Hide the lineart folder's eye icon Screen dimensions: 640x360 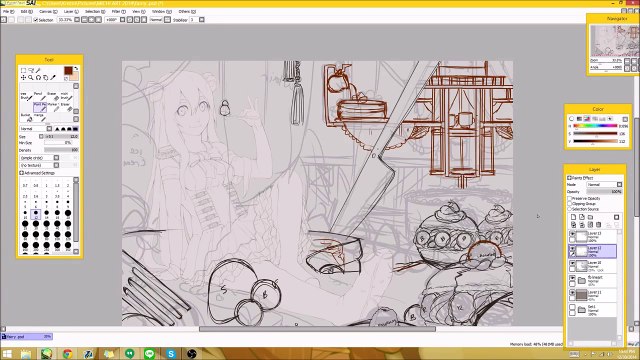pyautogui.click(x=572, y=278)
